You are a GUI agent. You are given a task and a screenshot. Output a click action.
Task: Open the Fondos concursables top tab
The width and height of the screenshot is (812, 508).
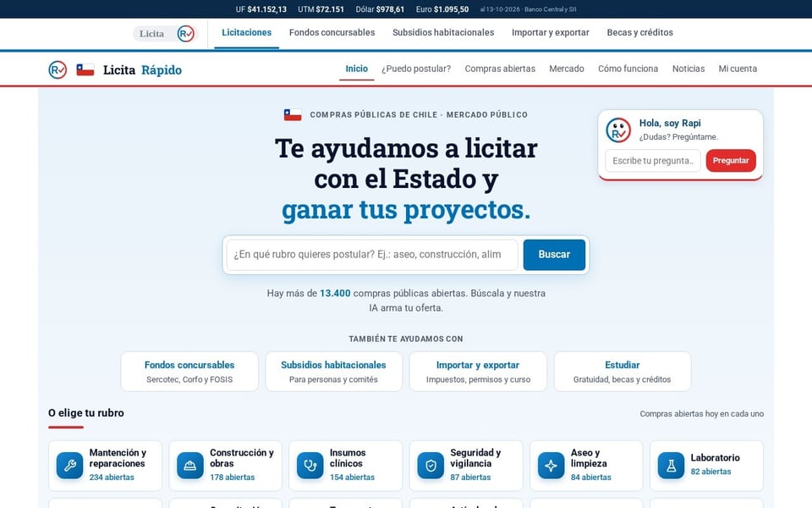pos(332,33)
